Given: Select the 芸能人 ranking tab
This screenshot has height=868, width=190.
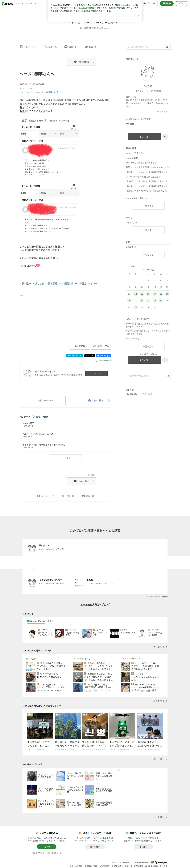Looking at the screenshot, I should point(50,621).
